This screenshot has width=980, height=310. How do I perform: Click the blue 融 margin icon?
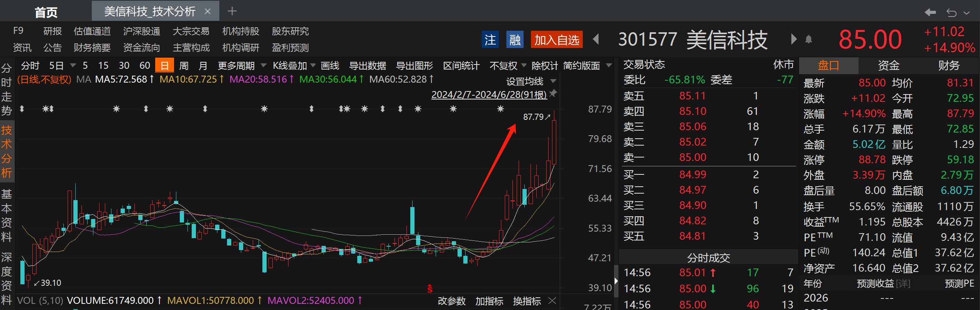pyautogui.click(x=515, y=40)
